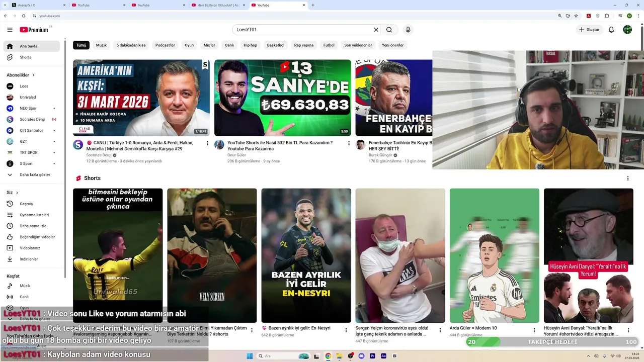Open Amerika'nın Keşfi video thumbnail
The image size is (644, 362).
(x=141, y=98)
